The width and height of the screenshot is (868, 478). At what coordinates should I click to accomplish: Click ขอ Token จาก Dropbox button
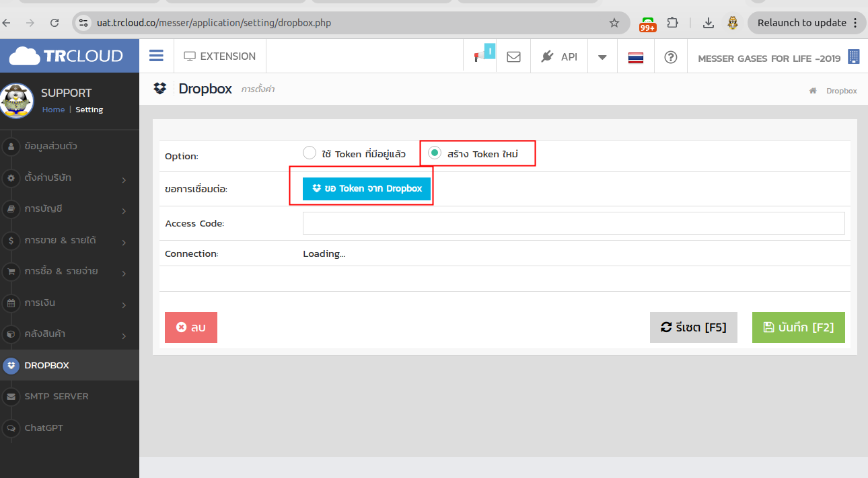coord(367,189)
